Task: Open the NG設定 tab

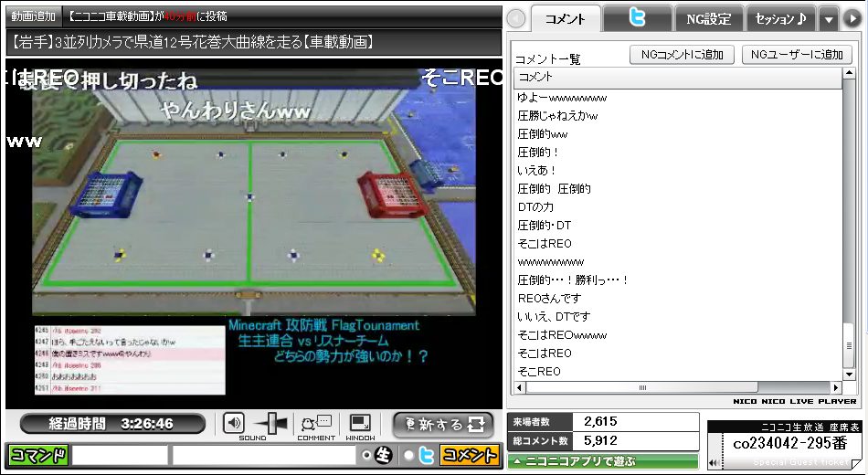Action: (x=709, y=19)
